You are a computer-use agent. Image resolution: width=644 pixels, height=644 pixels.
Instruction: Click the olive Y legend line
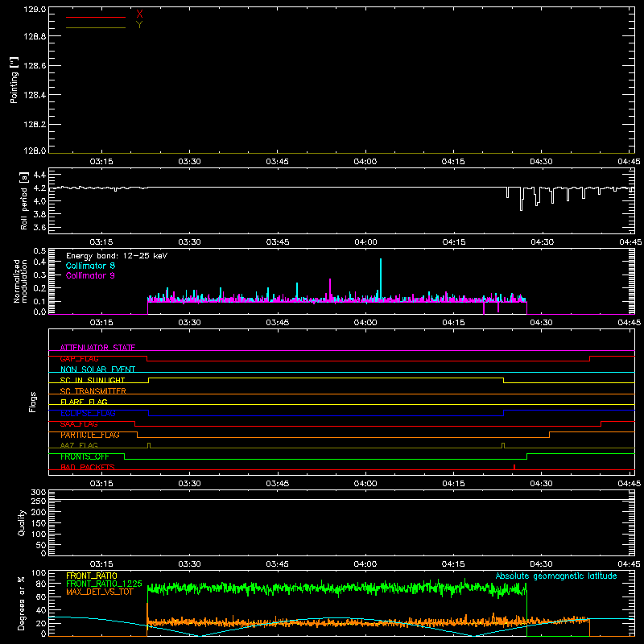(96, 27)
